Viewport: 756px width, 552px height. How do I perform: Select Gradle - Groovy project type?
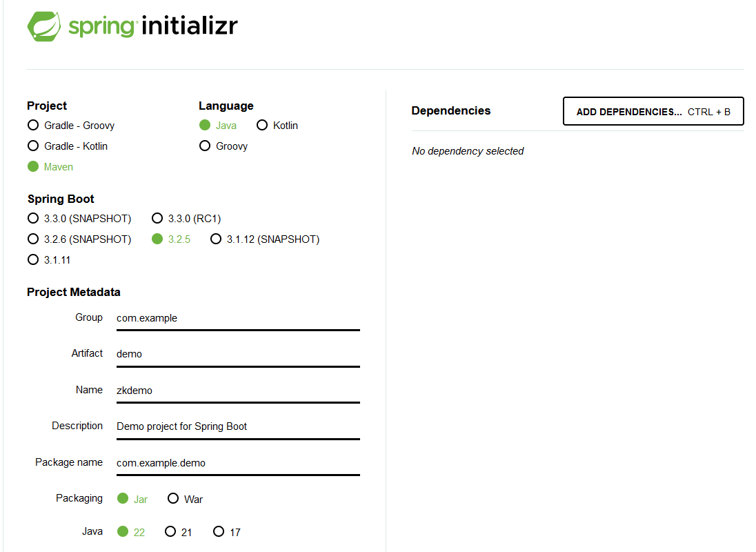71,126
